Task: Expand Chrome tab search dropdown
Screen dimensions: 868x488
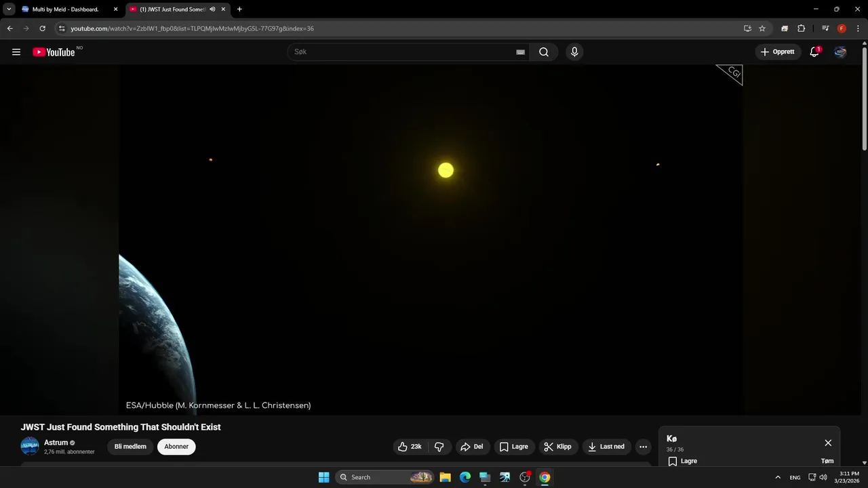Action: point(9,9)
